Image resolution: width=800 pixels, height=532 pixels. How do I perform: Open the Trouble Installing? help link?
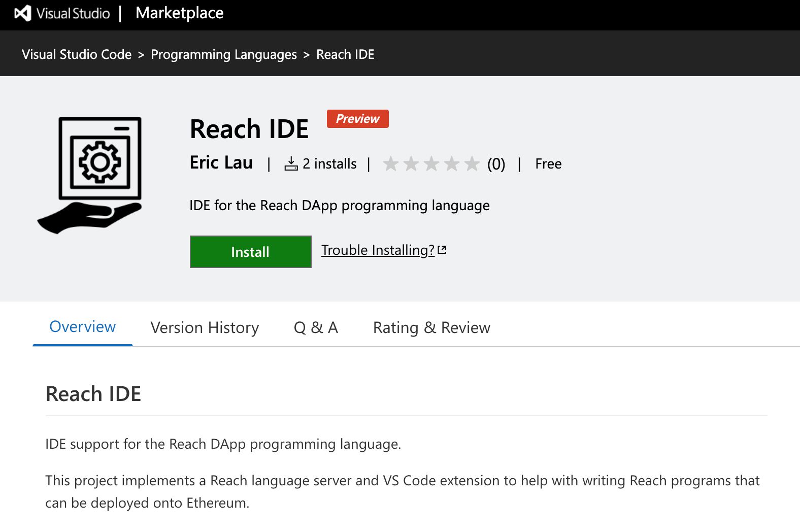tap(378, 250)
